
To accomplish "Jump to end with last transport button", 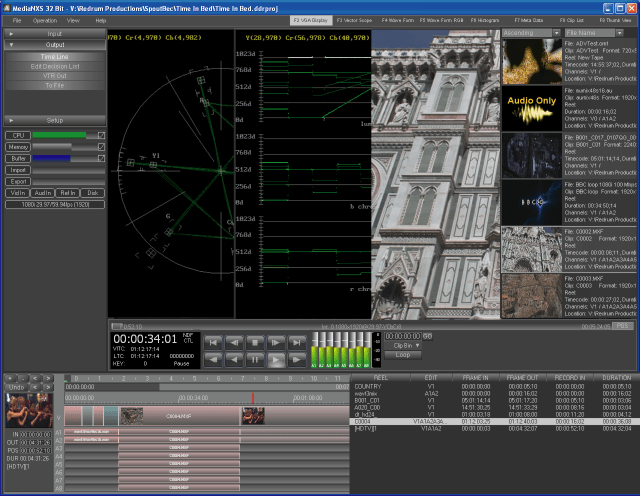I will [297, 342].
